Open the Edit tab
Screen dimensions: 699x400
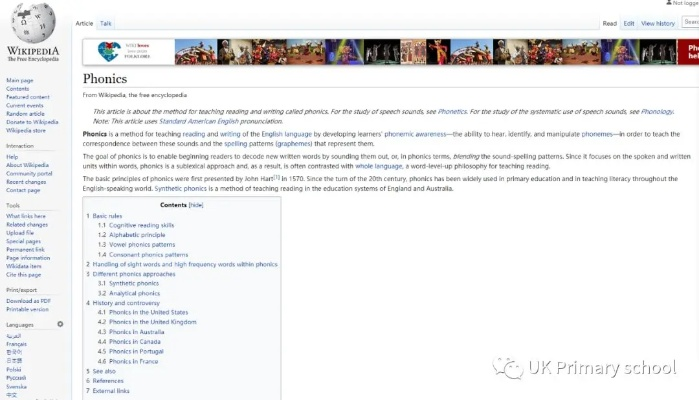tap(629, 23)
